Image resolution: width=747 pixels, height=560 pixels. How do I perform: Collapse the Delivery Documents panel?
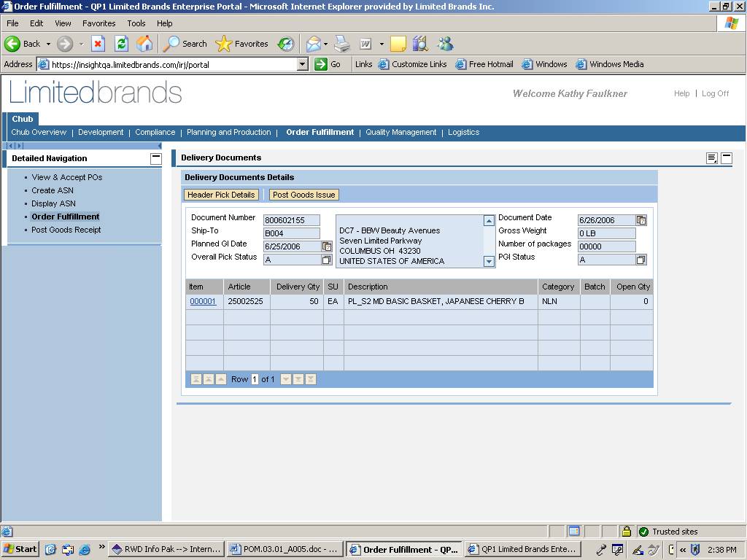tap(727, 158)
